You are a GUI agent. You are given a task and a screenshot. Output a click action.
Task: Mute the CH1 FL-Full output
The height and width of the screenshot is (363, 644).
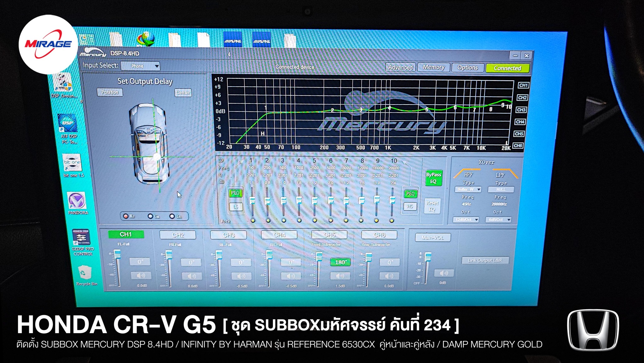[141, 275]
